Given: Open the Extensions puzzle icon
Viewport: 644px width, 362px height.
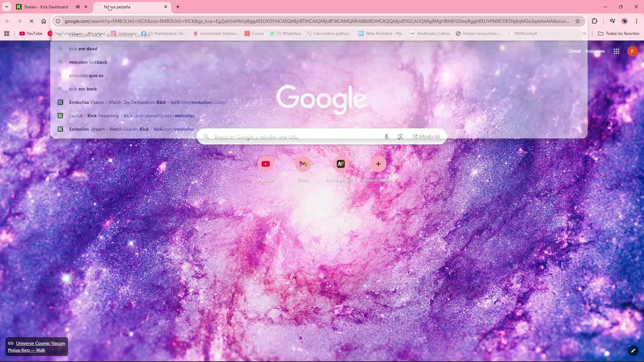Looking at the screenshot, I should click(595, 21).
